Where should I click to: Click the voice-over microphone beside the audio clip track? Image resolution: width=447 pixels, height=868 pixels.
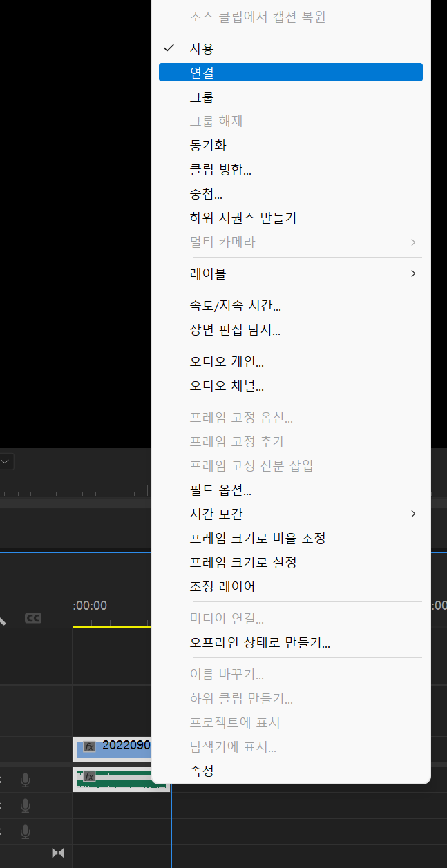pyautogui.click(x=26, y=780)
